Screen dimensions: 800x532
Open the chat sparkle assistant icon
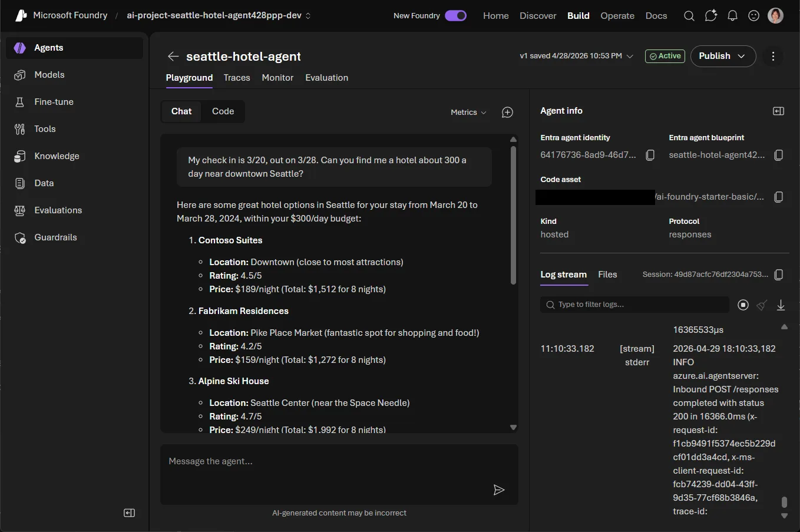711,16
